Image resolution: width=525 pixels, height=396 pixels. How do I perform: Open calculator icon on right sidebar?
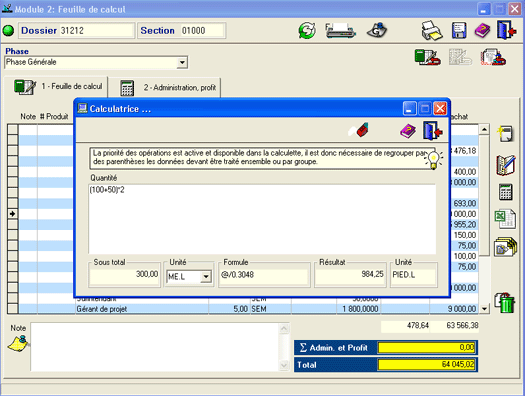click(x=506, y=192)
